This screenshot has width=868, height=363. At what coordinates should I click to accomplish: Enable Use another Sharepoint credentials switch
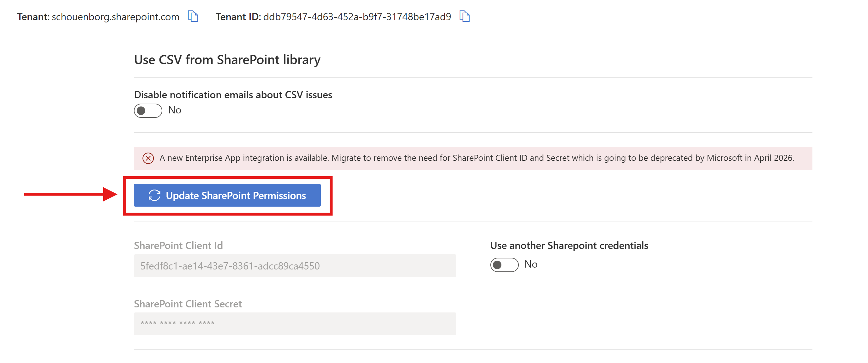click(x=504, y=264)
